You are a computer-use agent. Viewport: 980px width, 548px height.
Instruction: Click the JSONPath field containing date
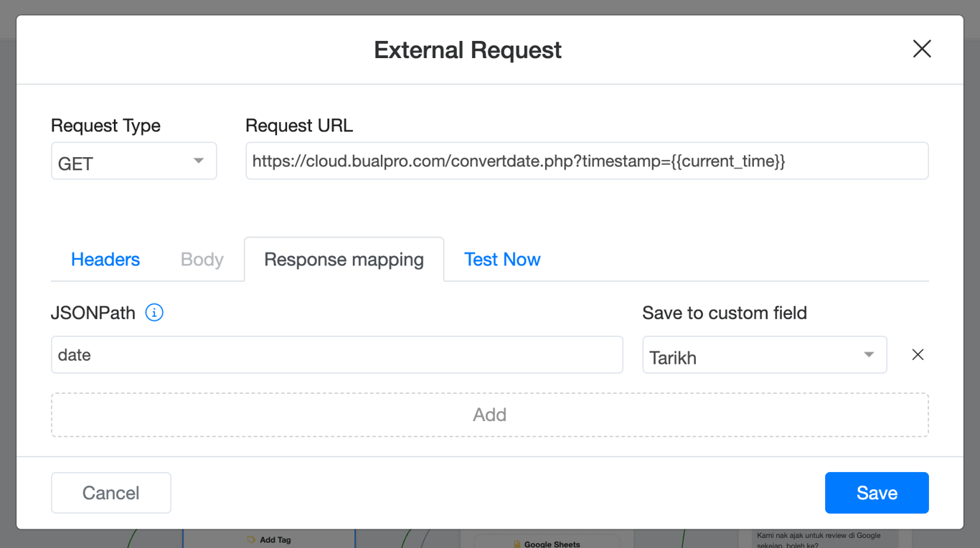pos(336,355)
